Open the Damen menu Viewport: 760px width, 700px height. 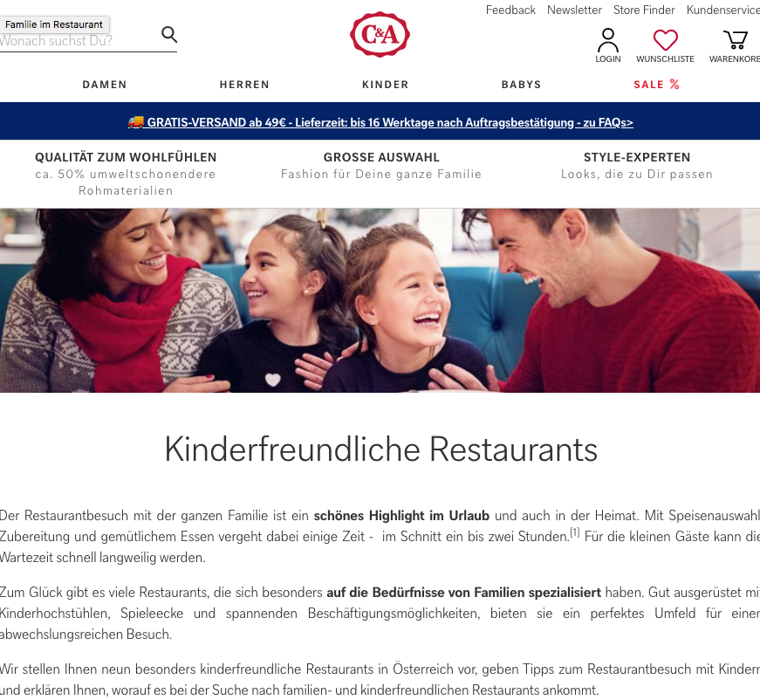(x=105, y=85)
